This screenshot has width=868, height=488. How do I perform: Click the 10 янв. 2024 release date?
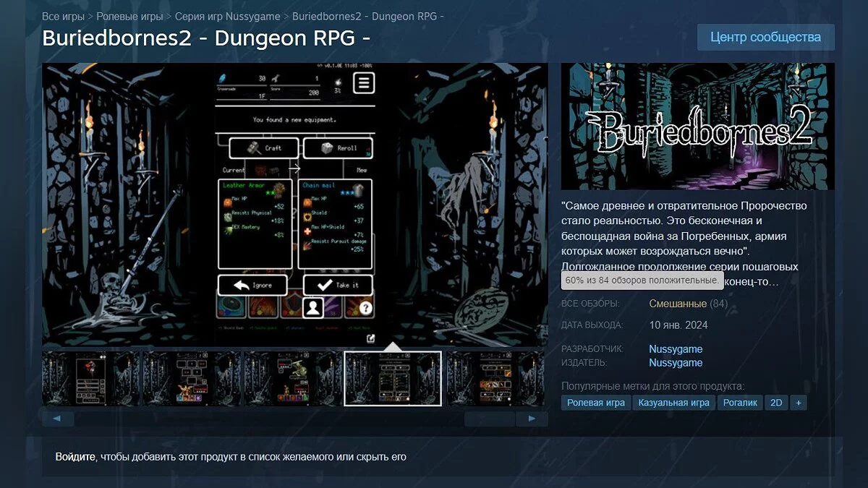678,325
